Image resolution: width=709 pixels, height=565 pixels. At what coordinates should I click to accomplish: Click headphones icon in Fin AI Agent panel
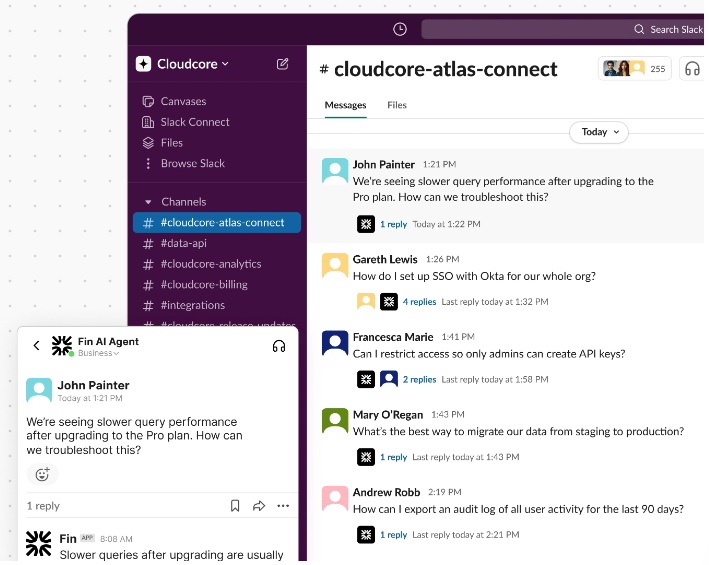(279, 346)
